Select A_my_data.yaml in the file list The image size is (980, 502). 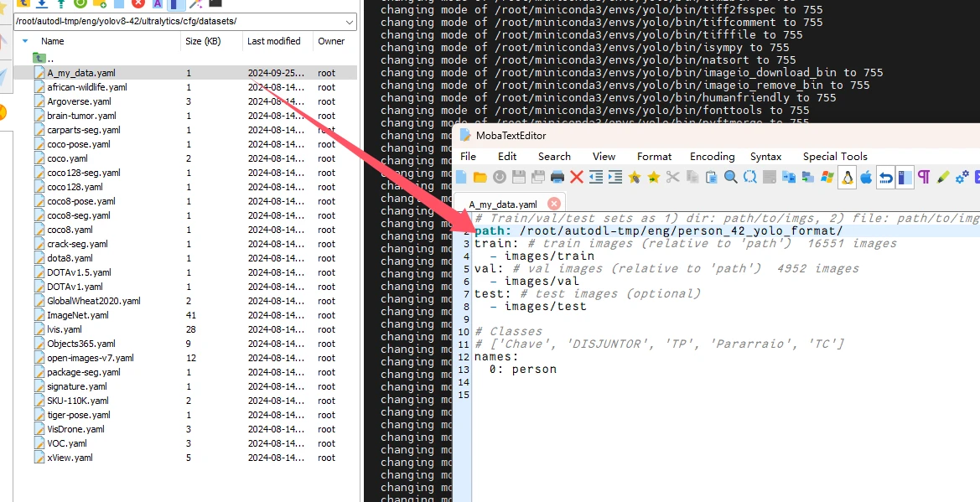pyautogui.click(x=81, y=73)
